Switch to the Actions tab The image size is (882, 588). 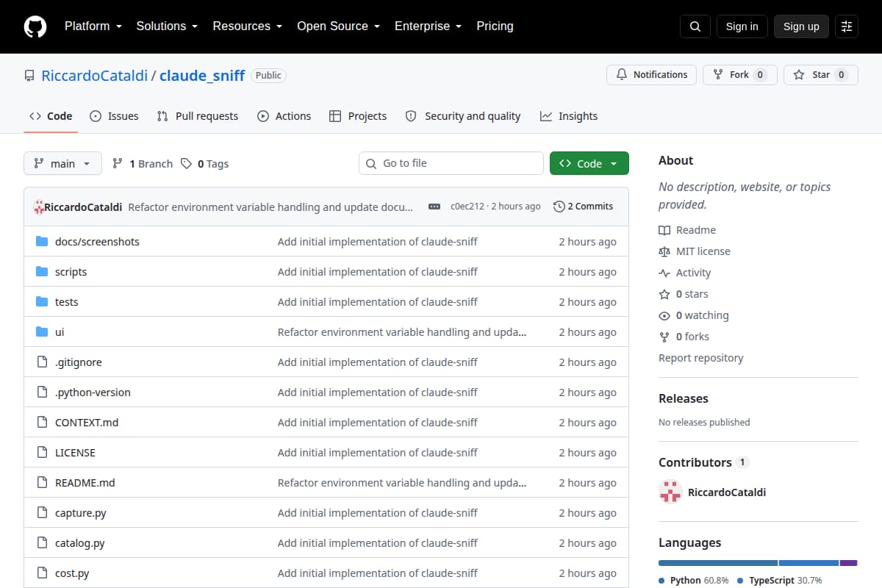(x=284, y=116)
